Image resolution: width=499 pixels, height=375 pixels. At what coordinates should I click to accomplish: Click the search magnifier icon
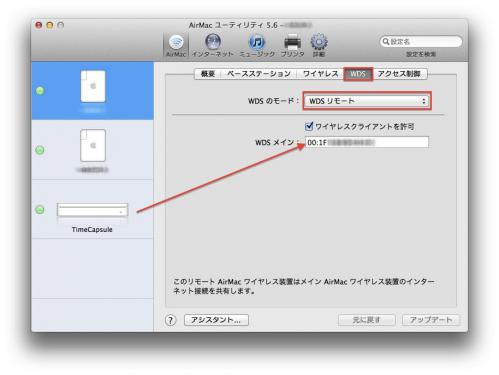(x=386, y=41)
